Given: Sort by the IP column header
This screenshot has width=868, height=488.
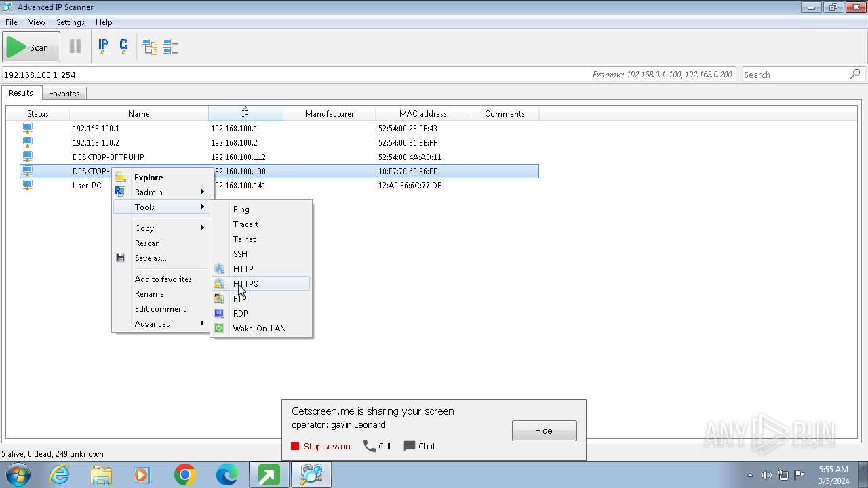Looking at the screenshot, I should tap(245, 114).
